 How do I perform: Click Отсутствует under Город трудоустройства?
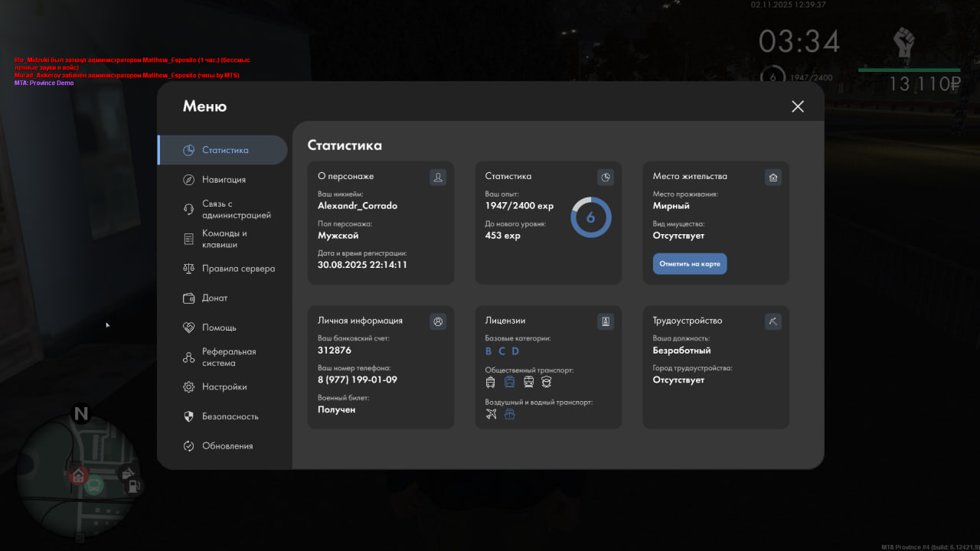coord(678,380)
